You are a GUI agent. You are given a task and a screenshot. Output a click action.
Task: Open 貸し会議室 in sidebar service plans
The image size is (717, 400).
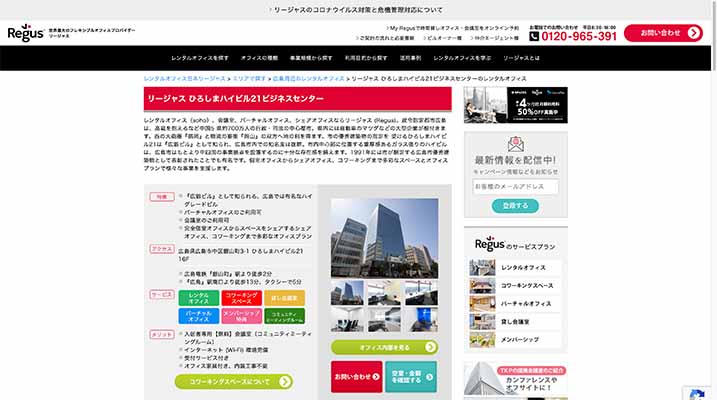coord(515,322)
